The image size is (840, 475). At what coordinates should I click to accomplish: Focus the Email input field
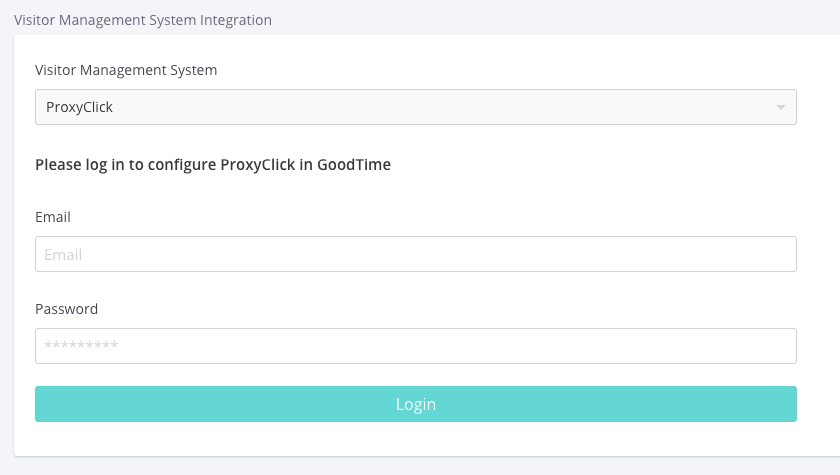(415, 254)
